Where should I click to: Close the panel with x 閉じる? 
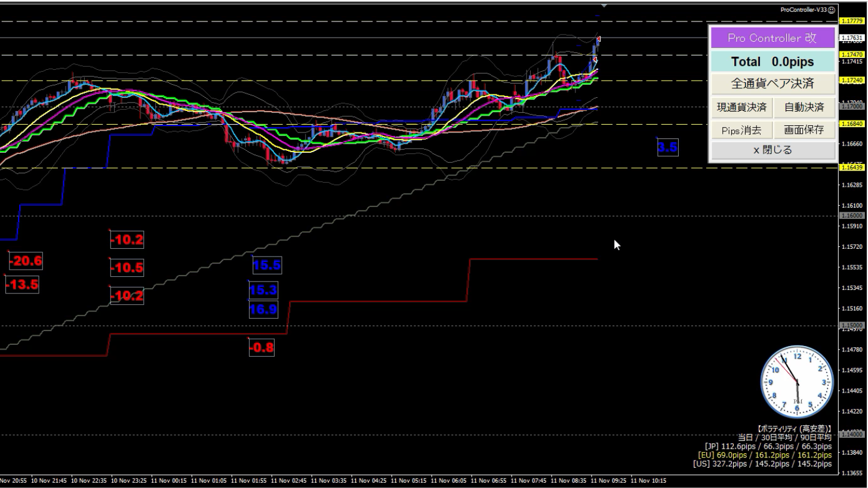(x=772, y=150)
